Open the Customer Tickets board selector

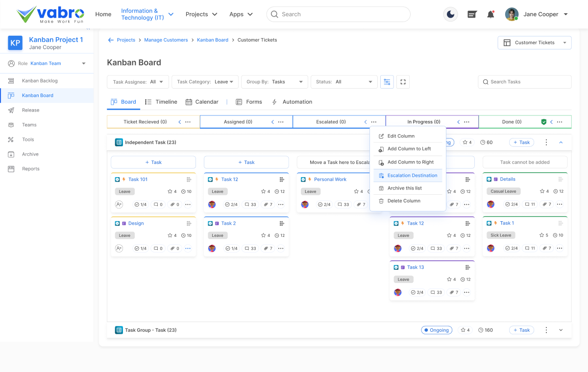(535, 43)
